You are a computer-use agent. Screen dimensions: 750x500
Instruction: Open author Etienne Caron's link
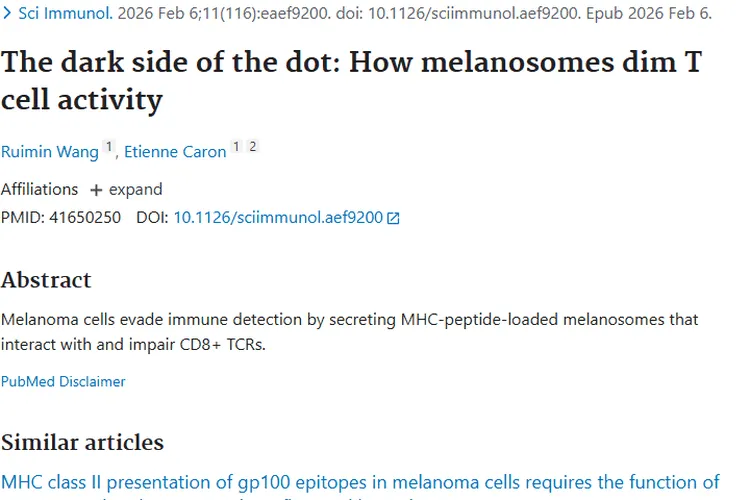pyautogui.click(x=175, y=152)
